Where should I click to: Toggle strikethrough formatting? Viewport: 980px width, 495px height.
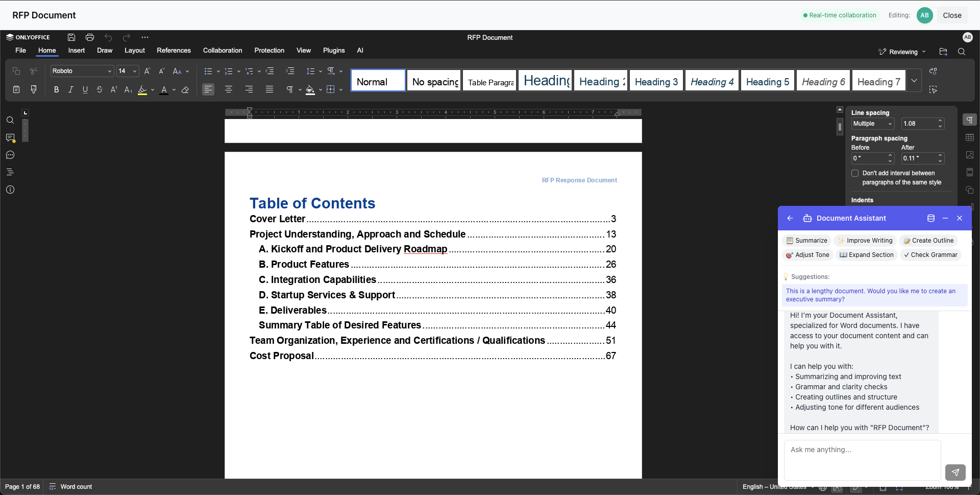[x=100, y=89]
